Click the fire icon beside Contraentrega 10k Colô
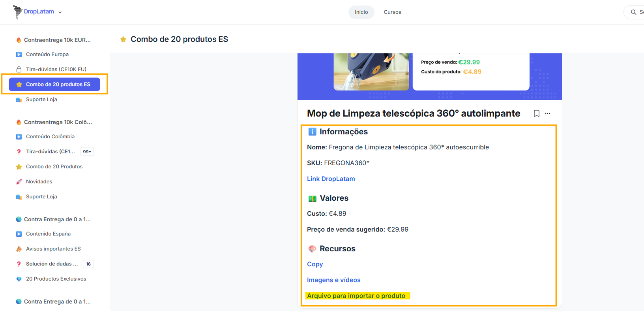Image resolution: width=644 pixels, height=311 pixels. pos(19,122)
